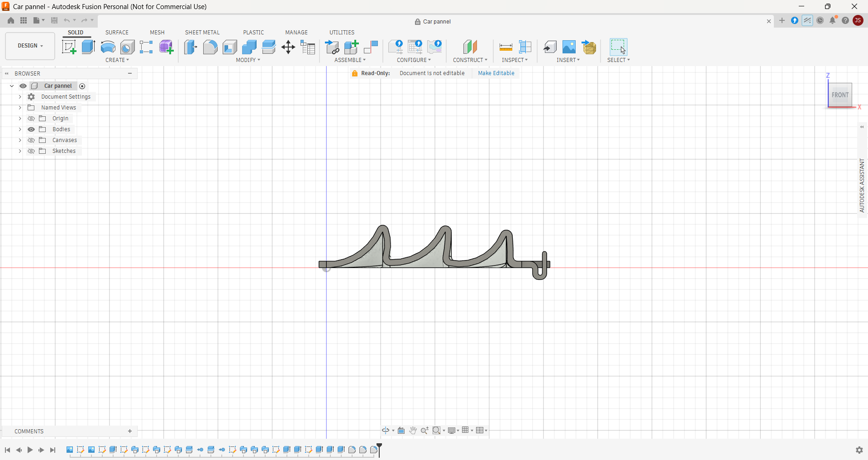Image resolution: width=868 pixels, height=460 pixels.
Task: Open the Help question mark icon
Action: [845, 20]
